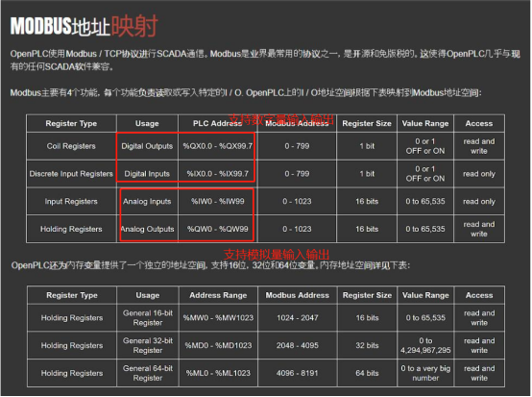The image size is (532, 397).
Task: Click the 'PLC Address' column header
Action: pyautogui.click(x=217, y=123)
